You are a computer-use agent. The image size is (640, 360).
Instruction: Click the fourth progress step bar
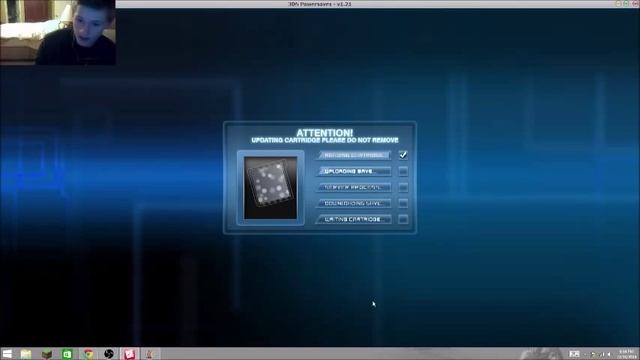tap(353, 203)
